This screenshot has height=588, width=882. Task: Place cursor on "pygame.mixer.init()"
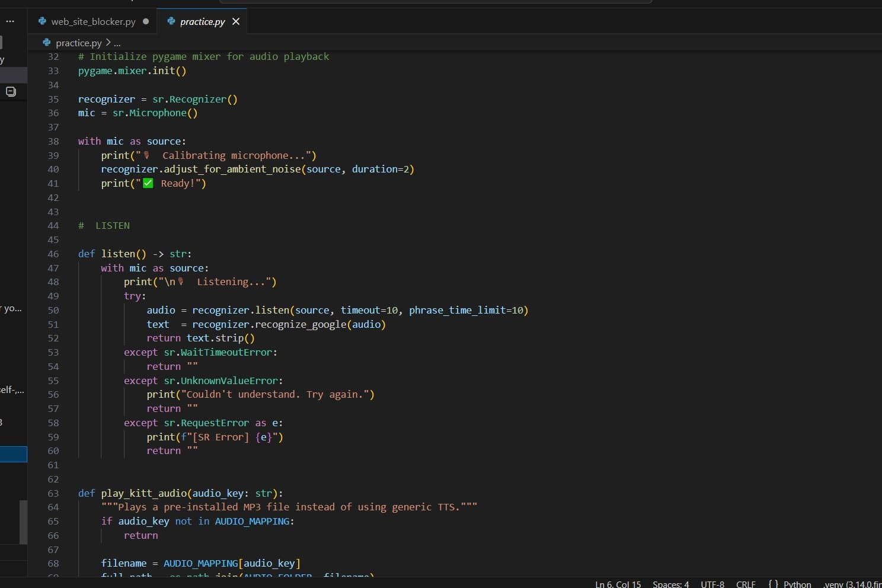[132, 71]
